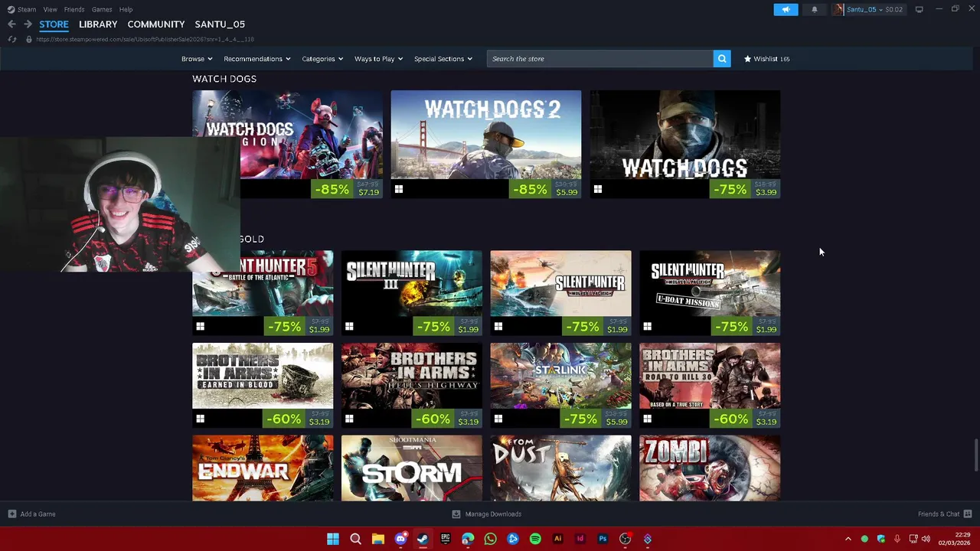Open Silent Hunter U-Boat Missions card
Screen dimensions: 980x551
pyautogui.click(x=710, y=293)
